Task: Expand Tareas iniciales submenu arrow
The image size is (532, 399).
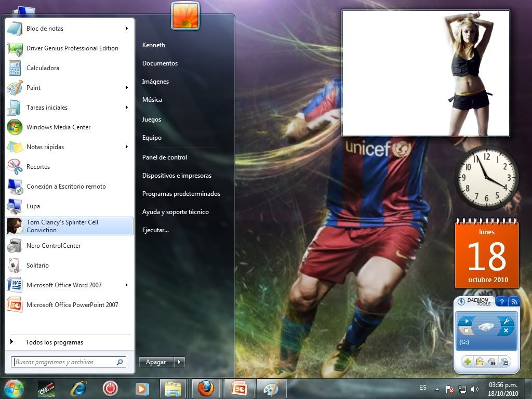Action: click(127, 107)
